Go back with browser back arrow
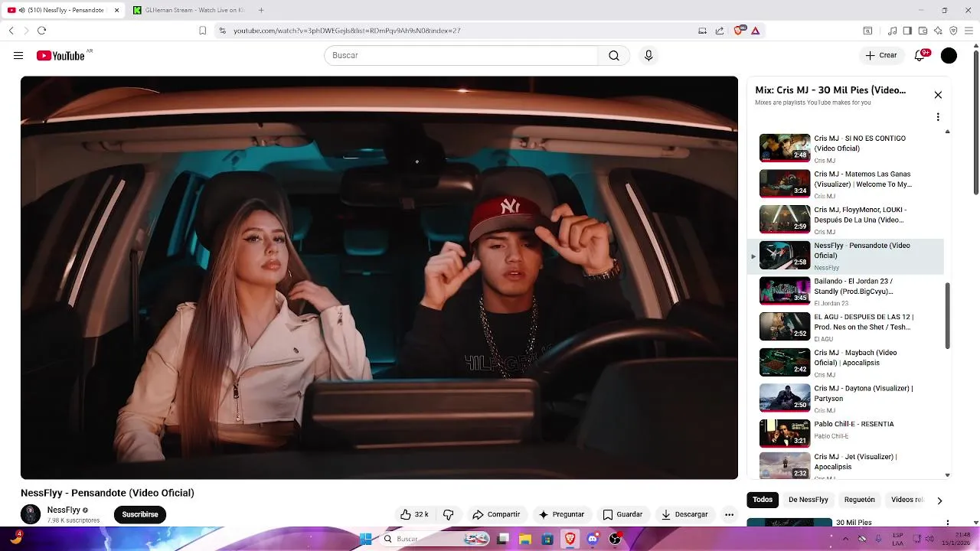The height and width of the screenshot is (551, 980). [x=11, y=31]
